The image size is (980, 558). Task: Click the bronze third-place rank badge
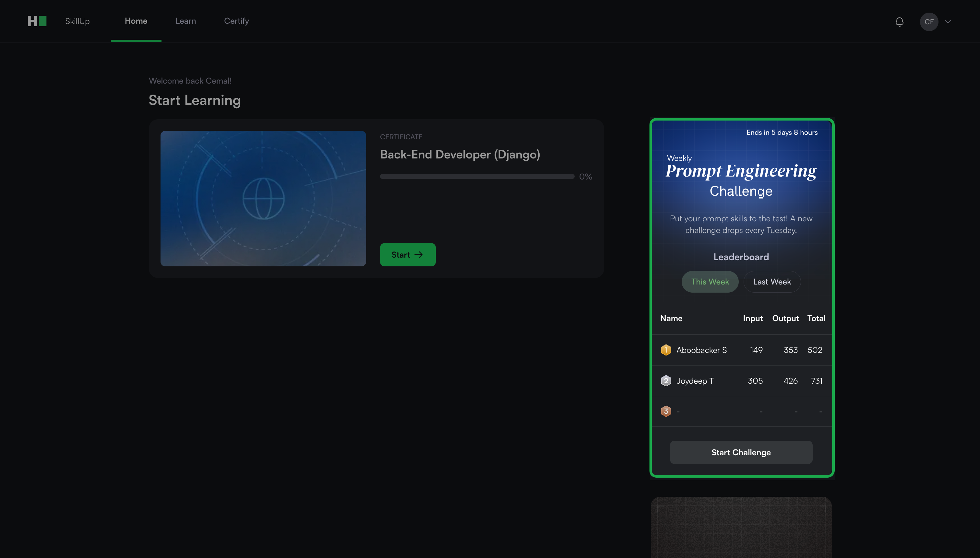(x=666, y=411)
